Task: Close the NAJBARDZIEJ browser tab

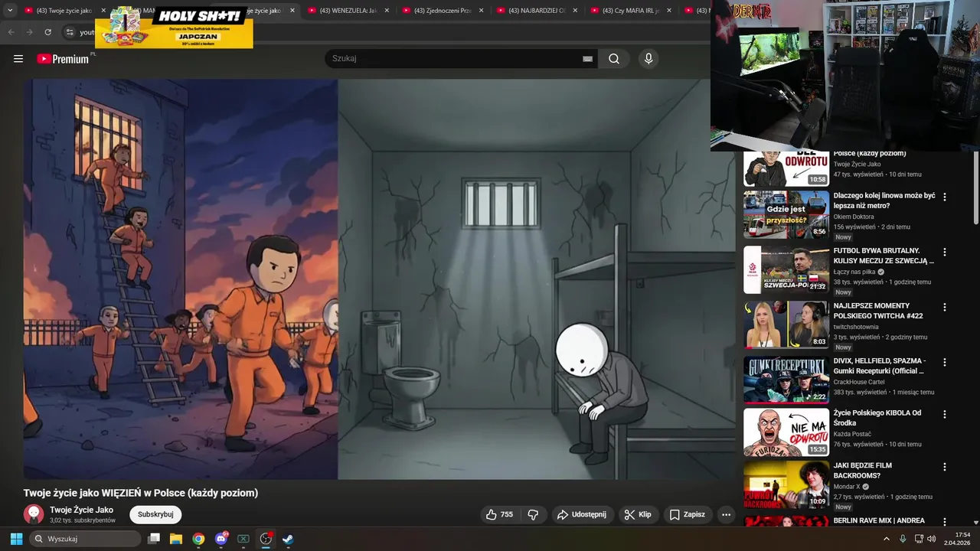Action: [575, 11]
